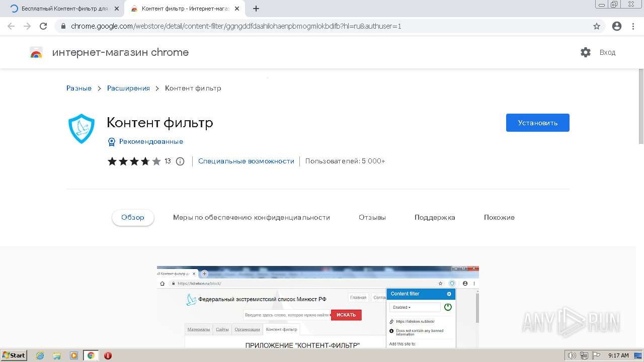Open Chrome's three-dot menu

(632, 26)
